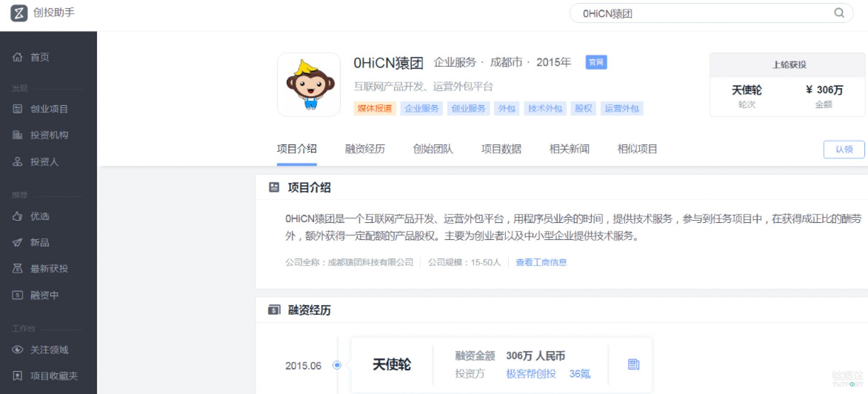Click the search magnifier icon

click(839, 13)
